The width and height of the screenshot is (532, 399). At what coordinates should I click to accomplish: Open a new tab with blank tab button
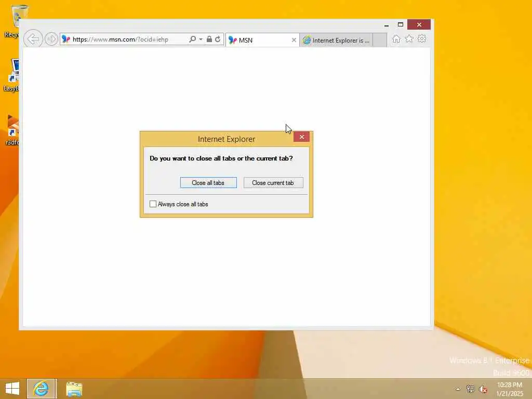pos(380,40)
